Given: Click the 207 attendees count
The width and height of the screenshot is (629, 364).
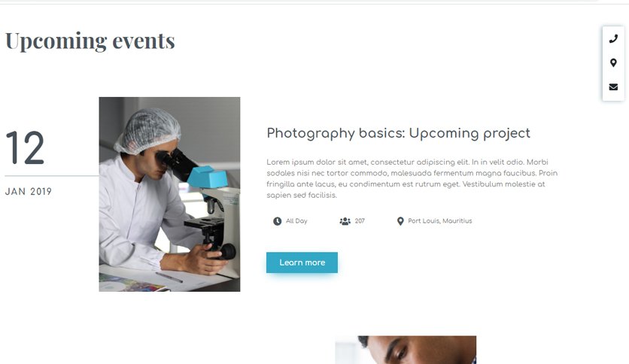Looking at the screenshot, I should click(x=360, y=221).
